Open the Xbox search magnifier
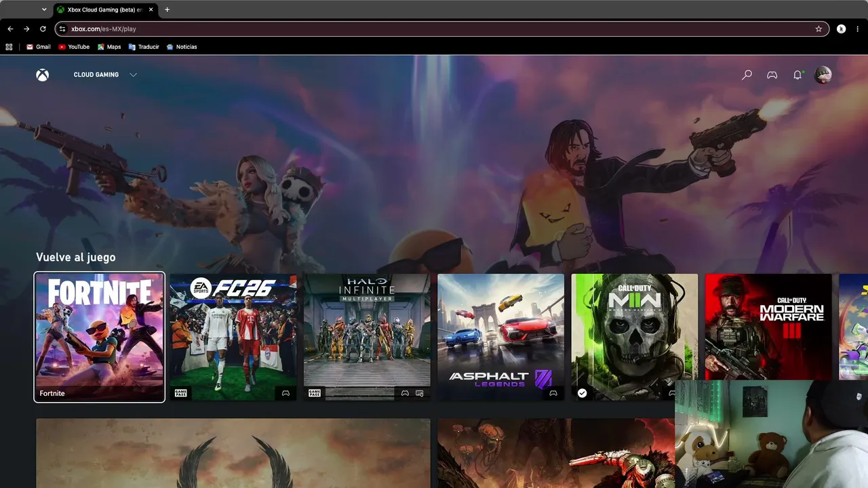 point(747,75)
